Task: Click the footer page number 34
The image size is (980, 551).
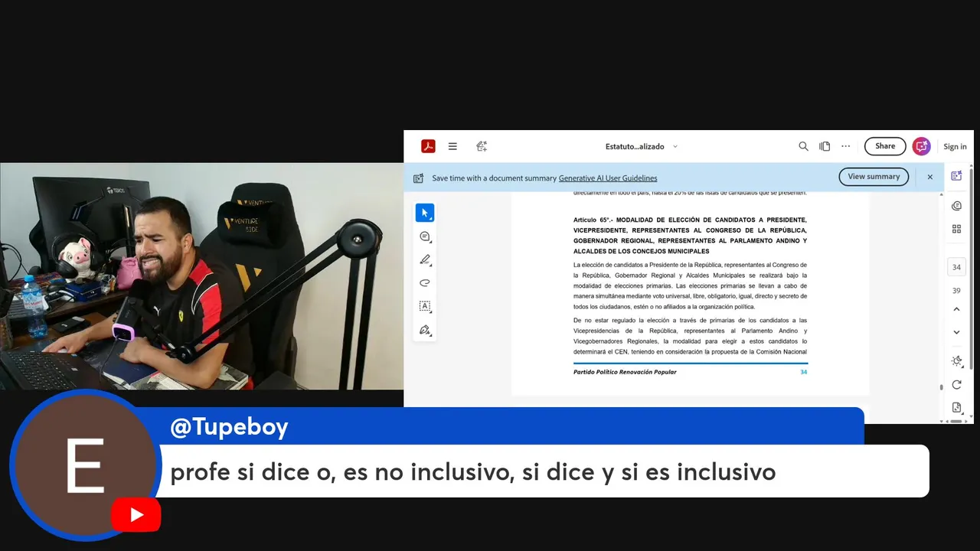Action: point(803,372)
